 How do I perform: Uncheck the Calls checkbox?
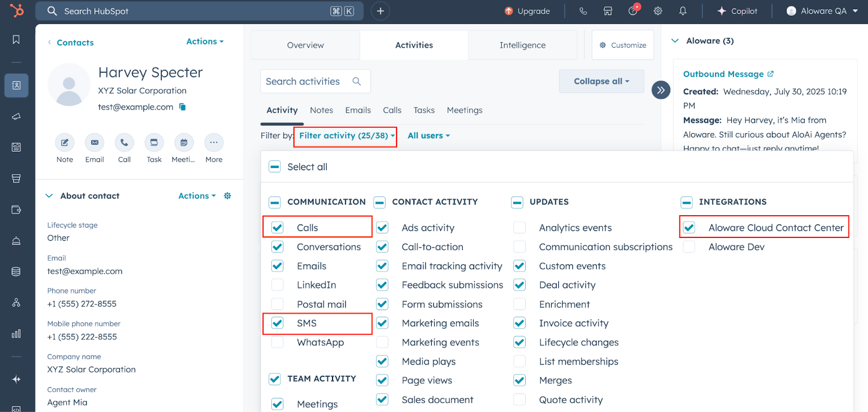[277, 228]
